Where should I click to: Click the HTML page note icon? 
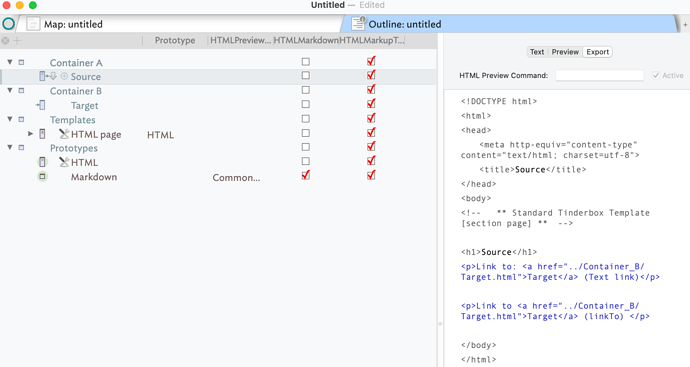42,134
